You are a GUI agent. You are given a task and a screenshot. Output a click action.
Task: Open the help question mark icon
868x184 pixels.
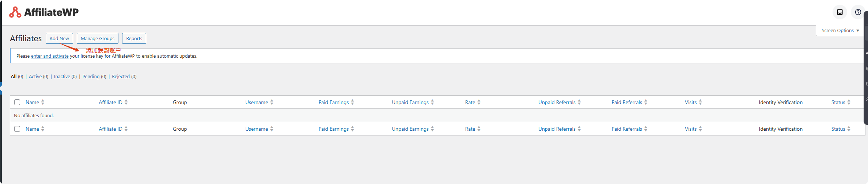pos(858,12)
